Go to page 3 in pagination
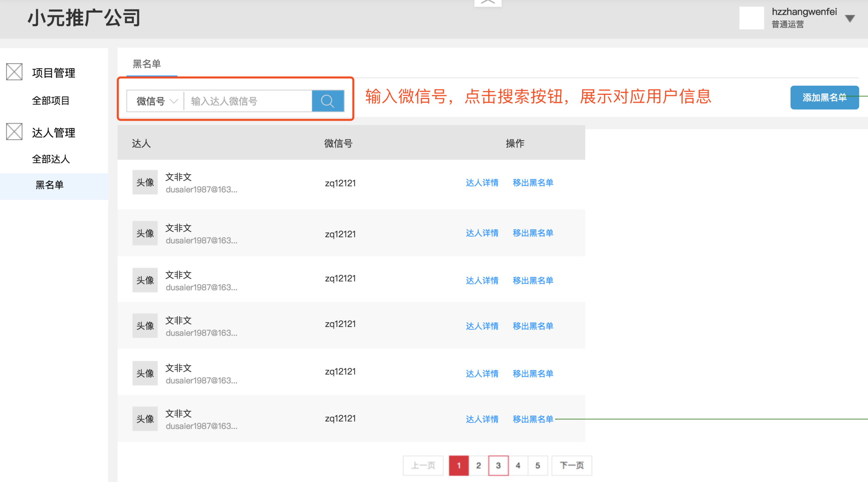The height and width of the screenshot is (482, 868). tap(498, 466)
